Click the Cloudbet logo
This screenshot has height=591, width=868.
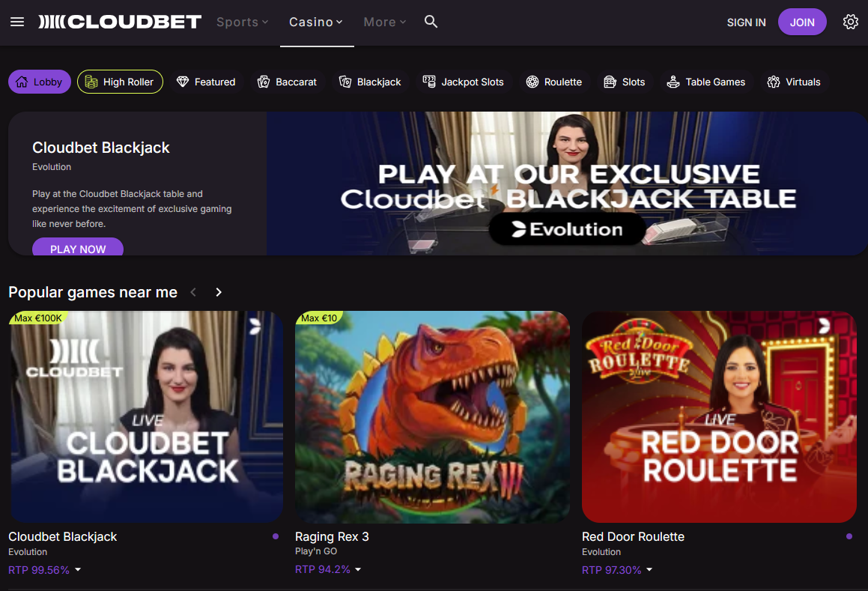(120, 22)
